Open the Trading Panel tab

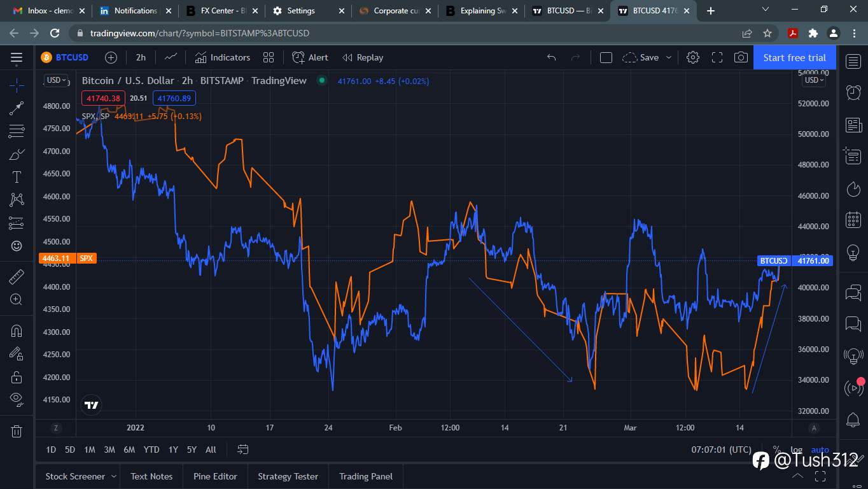(366, 476)
